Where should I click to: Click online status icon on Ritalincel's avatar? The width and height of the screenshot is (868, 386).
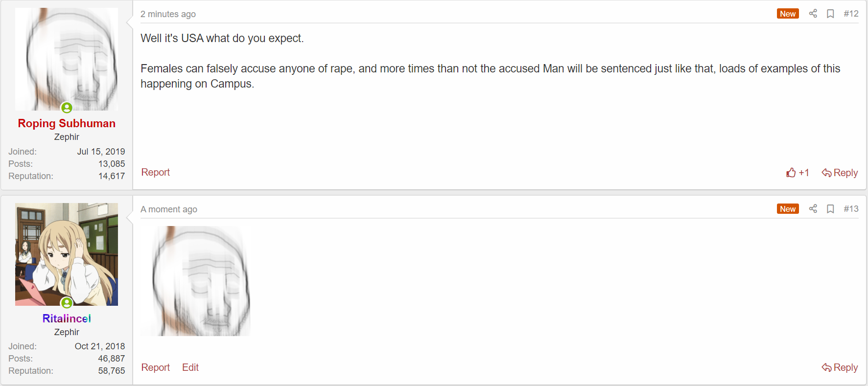(67, 303)
